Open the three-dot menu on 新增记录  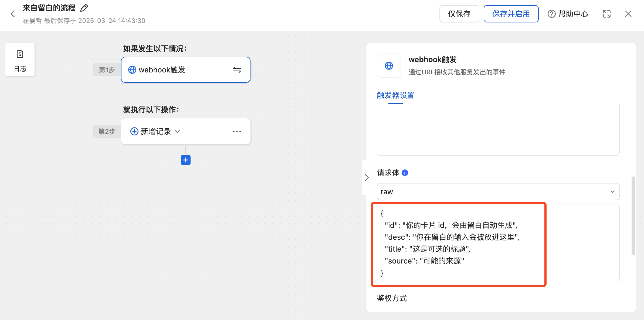point(237,131)
